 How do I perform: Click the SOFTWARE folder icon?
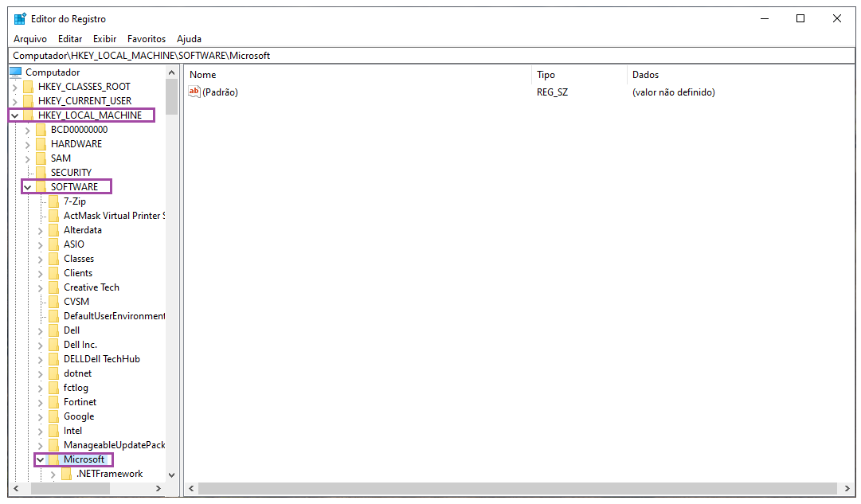pos(41,186)
